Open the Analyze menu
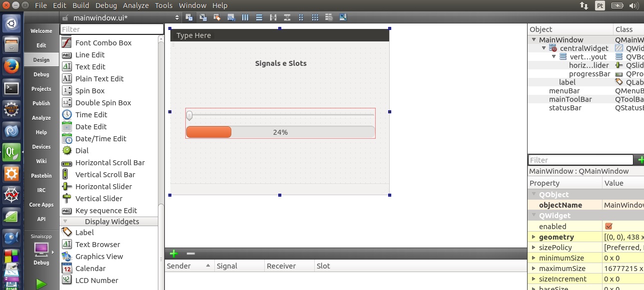 pyautogui.click(x=135, y=5)
